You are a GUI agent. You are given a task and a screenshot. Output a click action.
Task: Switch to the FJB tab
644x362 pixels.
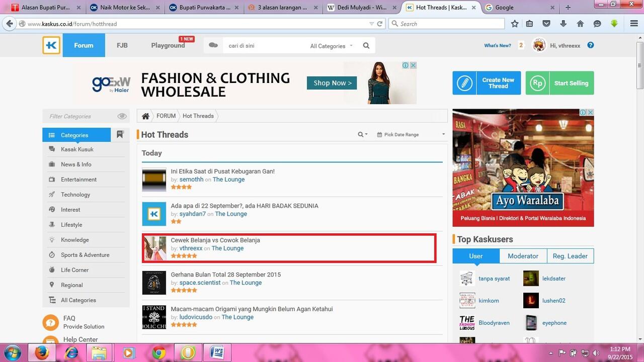[x=122, y=45]
